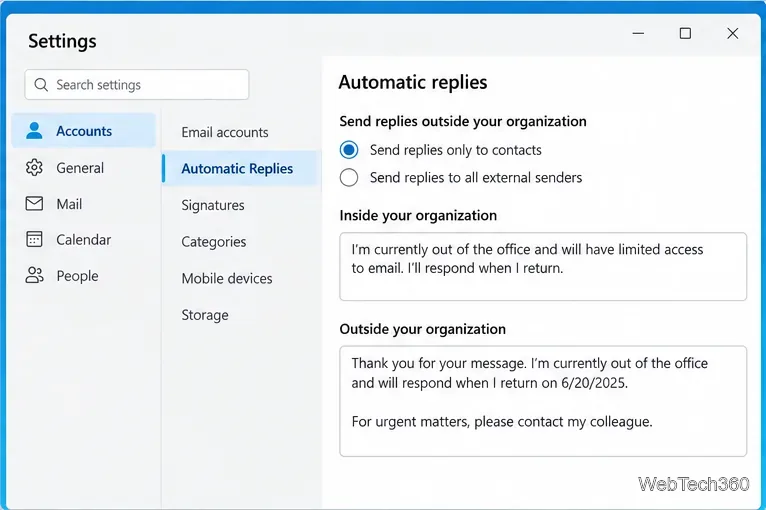The image size is (766, 510).
Task: Click the Outside your organization label
Action: [423, 329]
